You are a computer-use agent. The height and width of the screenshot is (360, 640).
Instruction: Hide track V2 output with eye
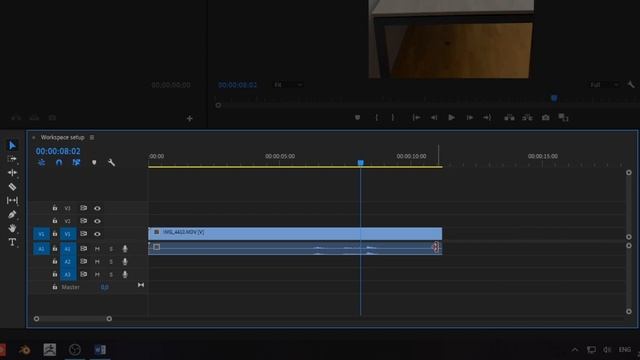coord(97,221)
